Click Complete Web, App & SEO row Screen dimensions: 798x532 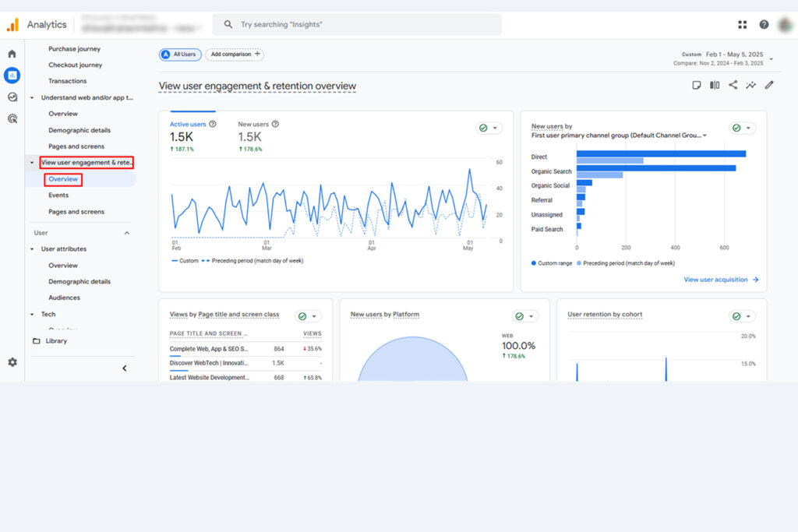[245, 349]
